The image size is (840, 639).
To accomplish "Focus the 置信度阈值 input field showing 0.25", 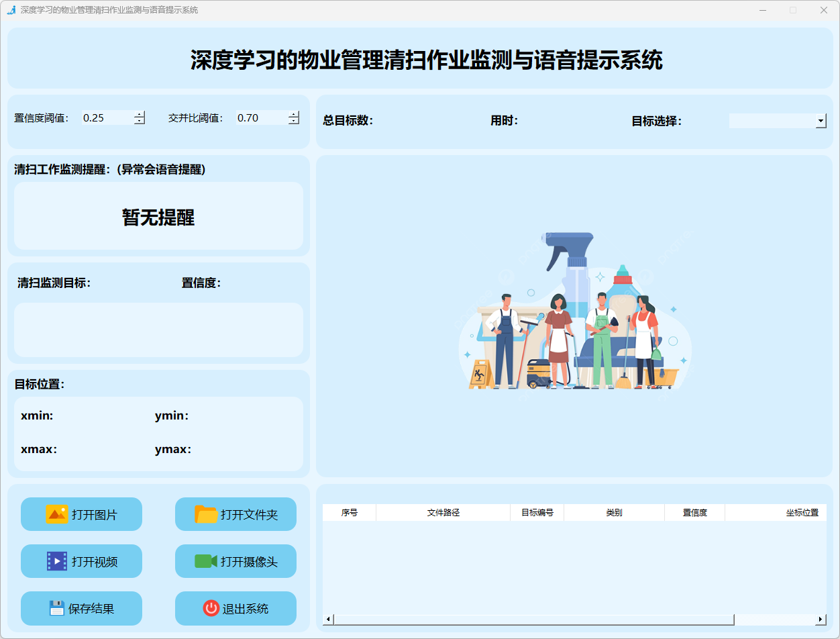I will coord(106,118).
